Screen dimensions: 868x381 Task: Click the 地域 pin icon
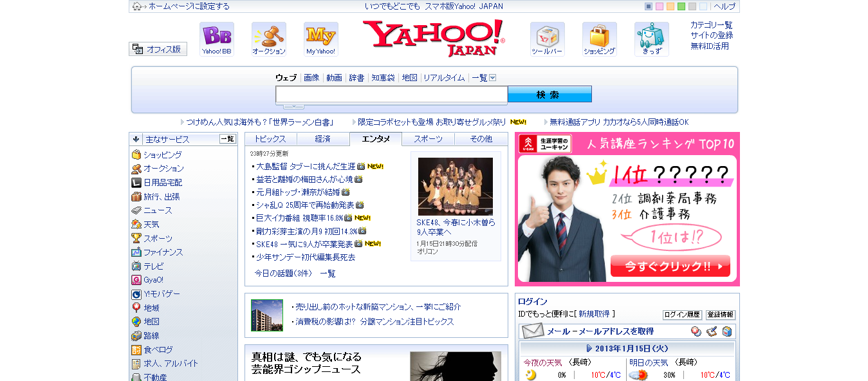pyautogui.click(x=136, y=308)
